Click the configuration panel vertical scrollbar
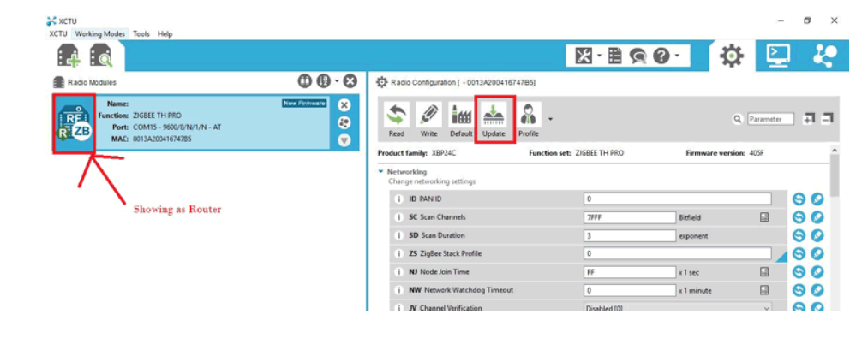868x338 pixels. (x=835, y=175)
